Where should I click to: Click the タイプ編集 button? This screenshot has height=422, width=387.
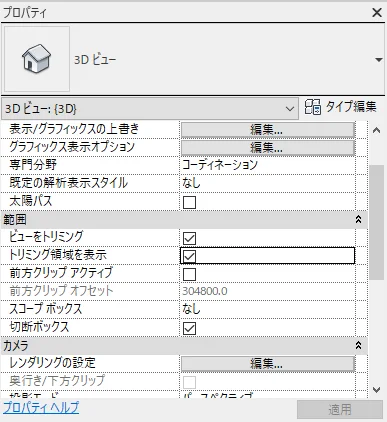click(x=340, y=107)
